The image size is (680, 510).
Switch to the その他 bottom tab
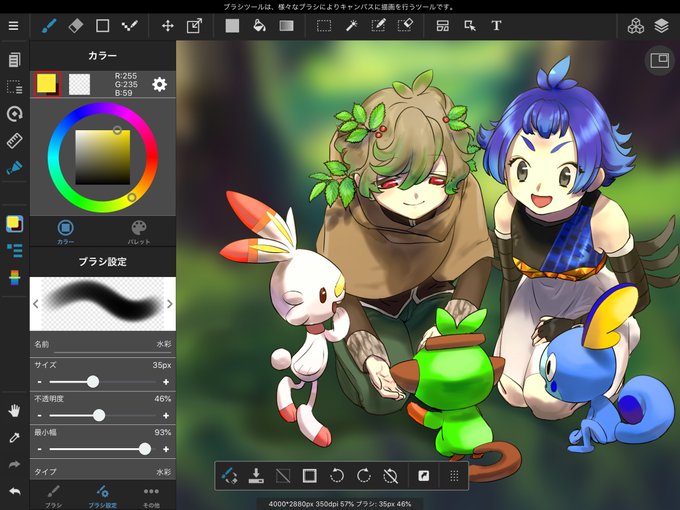[151, 497]
